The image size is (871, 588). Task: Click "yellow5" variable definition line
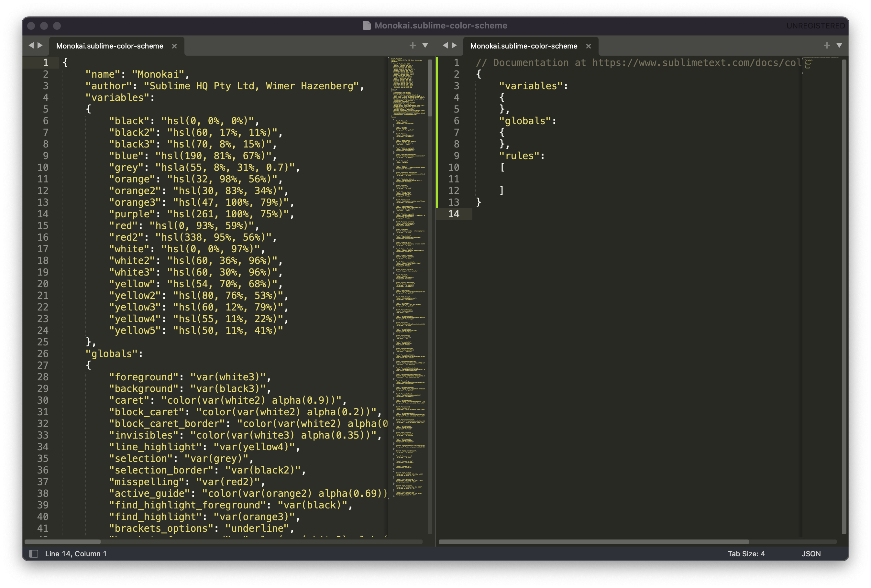[196, 330]
